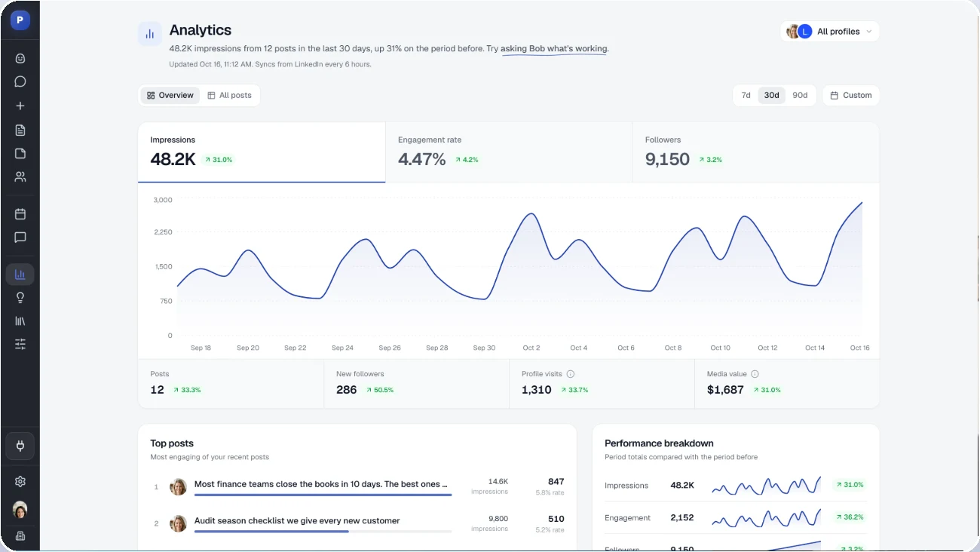Viewport: 980px width, 552px height.
Task: Open the folded-corner note icon in sidebar
Action: (x=20, y=153)
